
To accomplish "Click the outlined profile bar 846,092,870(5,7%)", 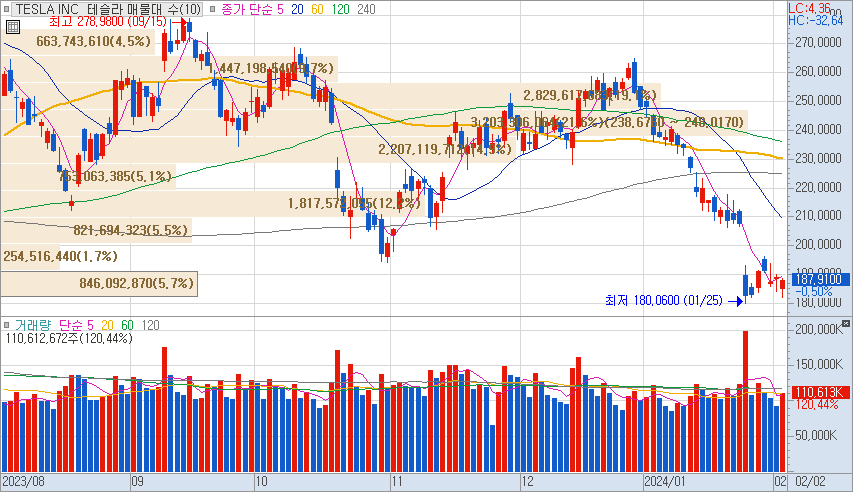I will (99, 284).
